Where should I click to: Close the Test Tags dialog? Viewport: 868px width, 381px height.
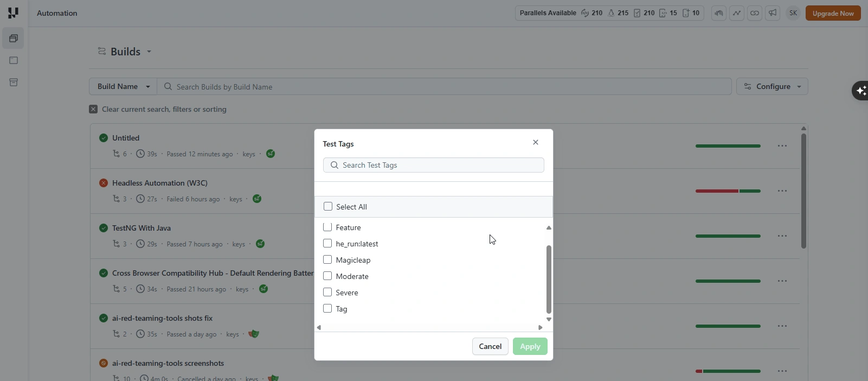coord(536,142)
